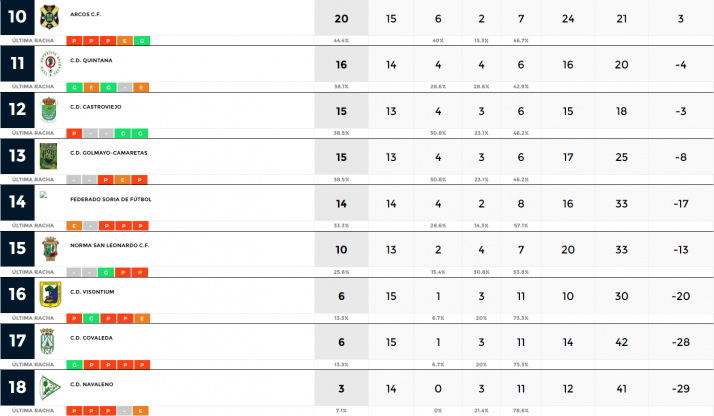Click the C.D. Covaleda team crest

[49, 340]
